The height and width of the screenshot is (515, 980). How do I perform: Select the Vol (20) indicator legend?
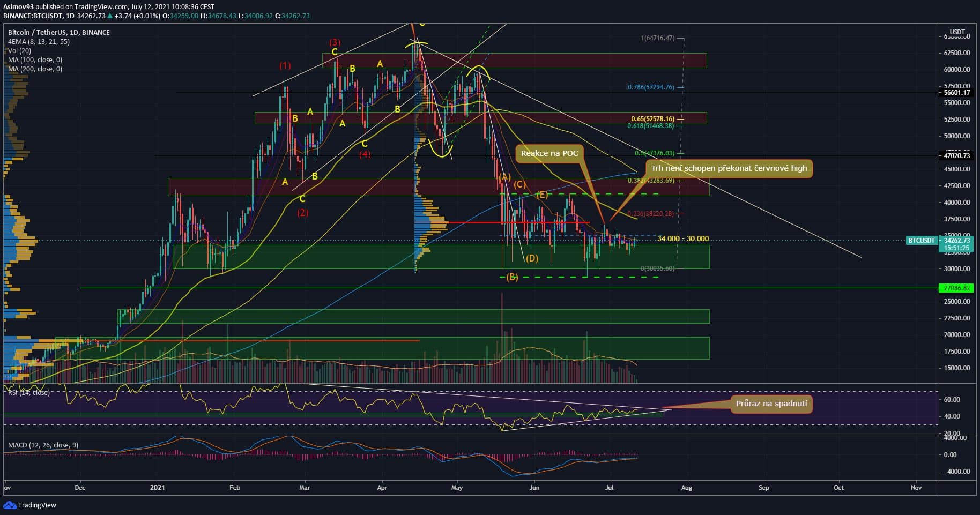pos(19,50)
